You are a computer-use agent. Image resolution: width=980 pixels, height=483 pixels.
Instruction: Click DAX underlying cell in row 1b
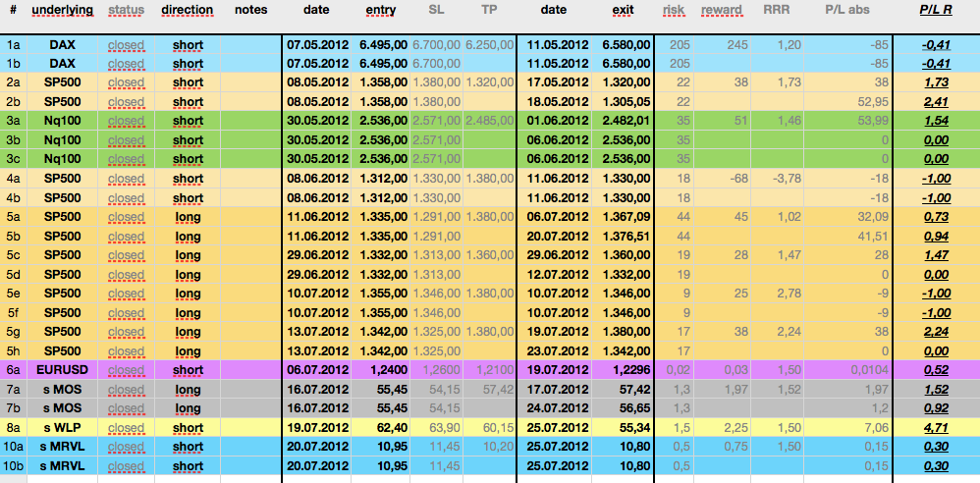pyautogui.click(x=63, y=64)
